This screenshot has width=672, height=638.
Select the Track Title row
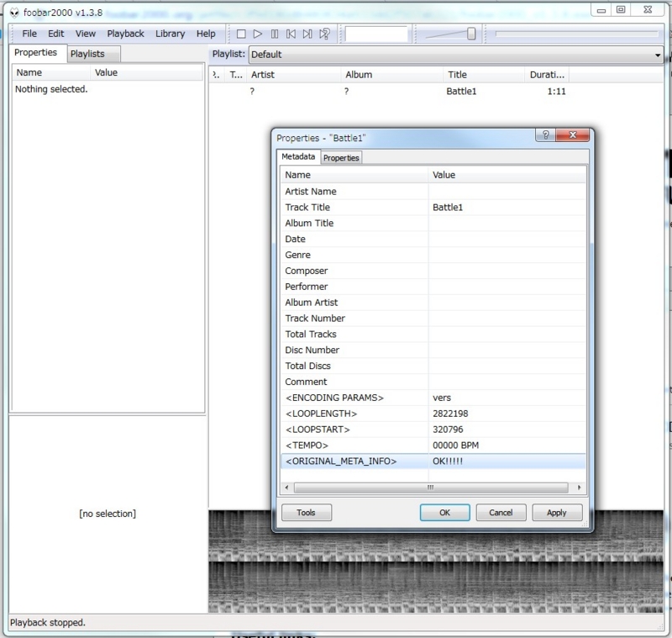point(433,208)
